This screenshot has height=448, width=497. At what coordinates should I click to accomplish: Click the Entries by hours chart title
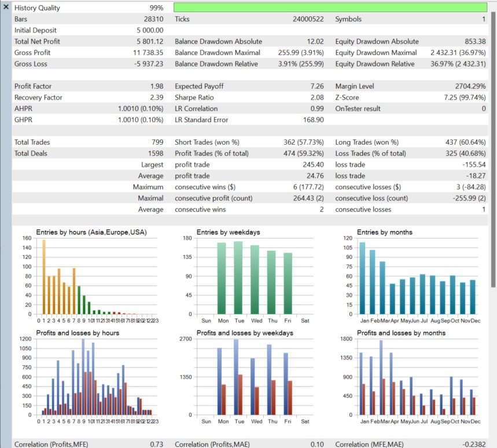coord(91,233)
